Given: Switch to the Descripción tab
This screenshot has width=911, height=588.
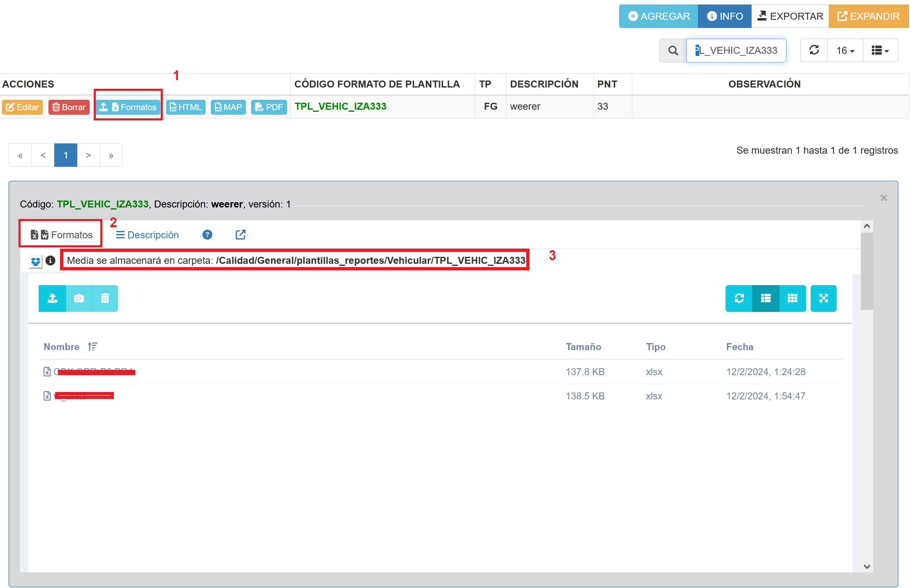Looking at the screenshot, I should (147, 235).
